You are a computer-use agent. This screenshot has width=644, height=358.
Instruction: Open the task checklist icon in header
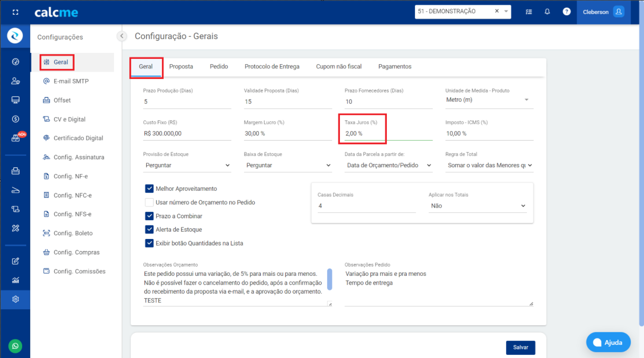click(x=529, y=12)
